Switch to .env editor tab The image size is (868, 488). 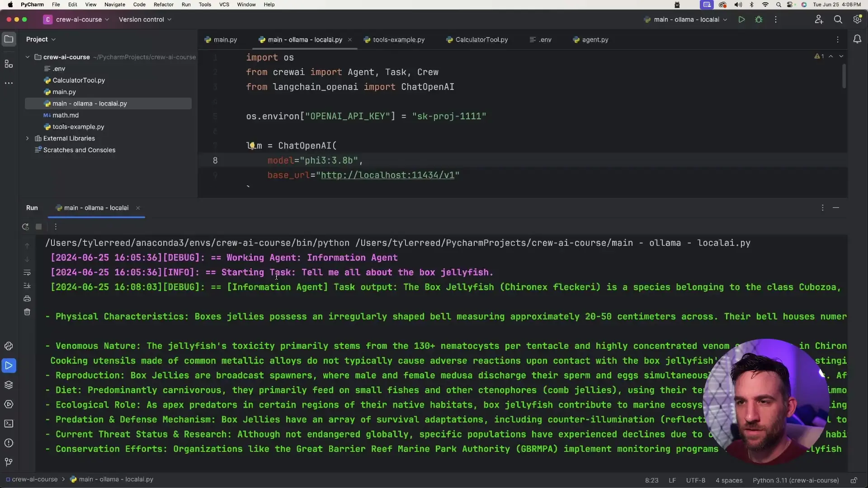[x=541, y=40]
